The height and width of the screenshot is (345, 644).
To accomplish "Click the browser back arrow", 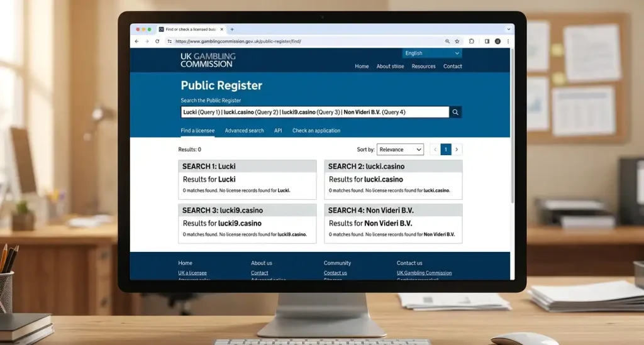I will (x=136, y=41).
